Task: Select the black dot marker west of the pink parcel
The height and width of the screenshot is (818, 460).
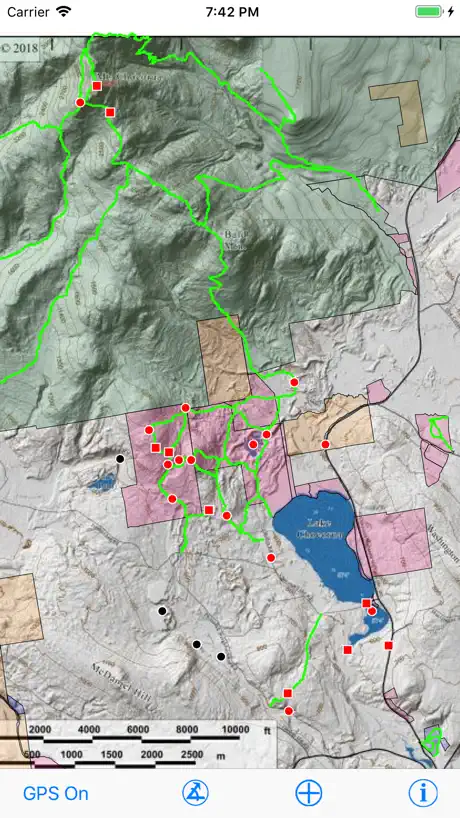Action: (120, 459)
